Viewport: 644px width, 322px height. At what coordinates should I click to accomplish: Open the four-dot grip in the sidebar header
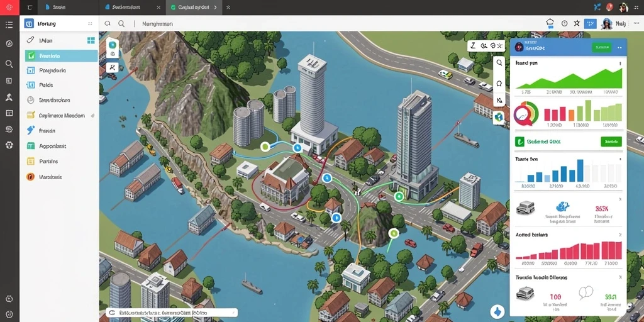pos(90,24)
